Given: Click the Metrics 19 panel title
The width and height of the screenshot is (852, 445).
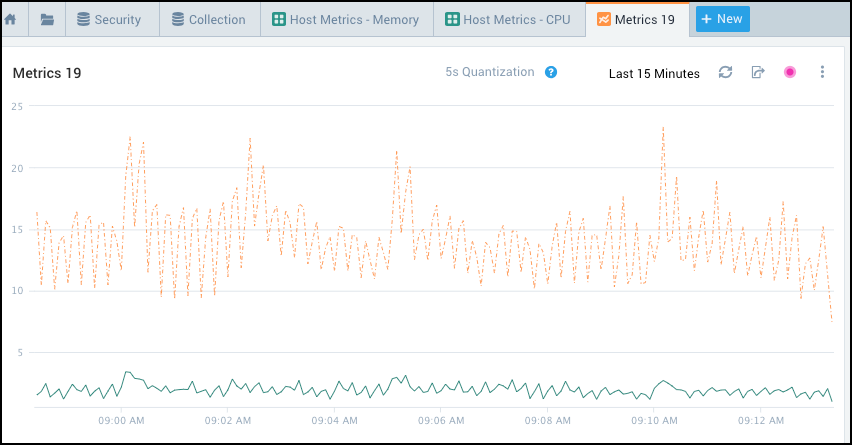Looking at the screenshot, I should point(47,73).
